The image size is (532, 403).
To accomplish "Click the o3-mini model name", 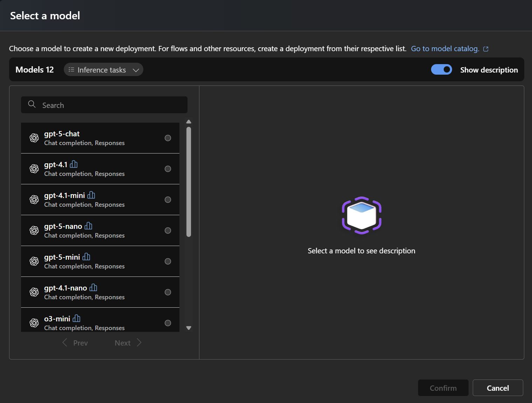I will [57, 319].
